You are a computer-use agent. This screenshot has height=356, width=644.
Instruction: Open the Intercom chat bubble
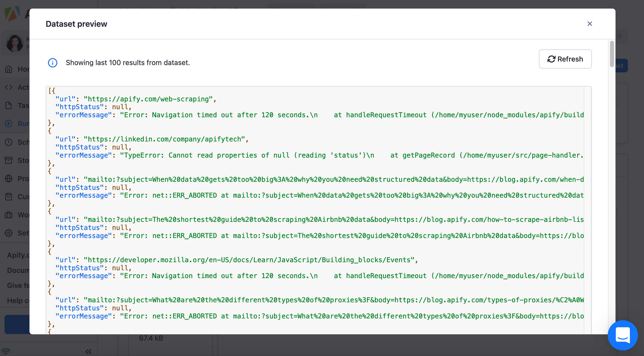point(623,335)
